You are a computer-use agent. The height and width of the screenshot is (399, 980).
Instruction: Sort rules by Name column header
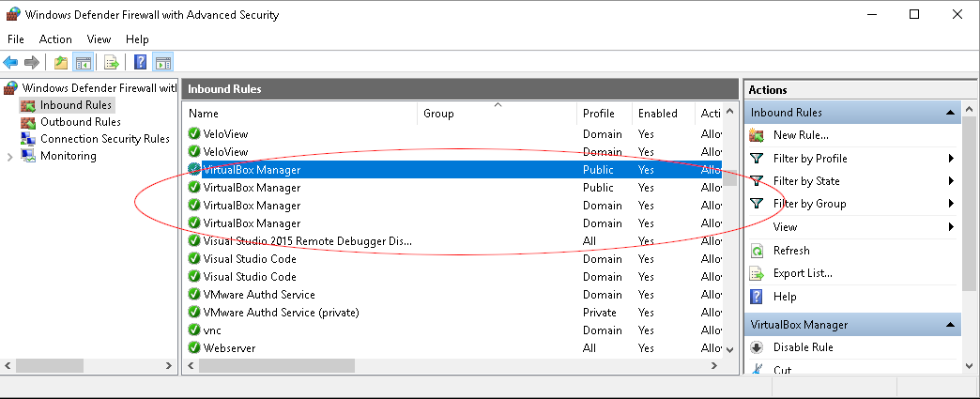pyautogui.click(x=300, y=114)
